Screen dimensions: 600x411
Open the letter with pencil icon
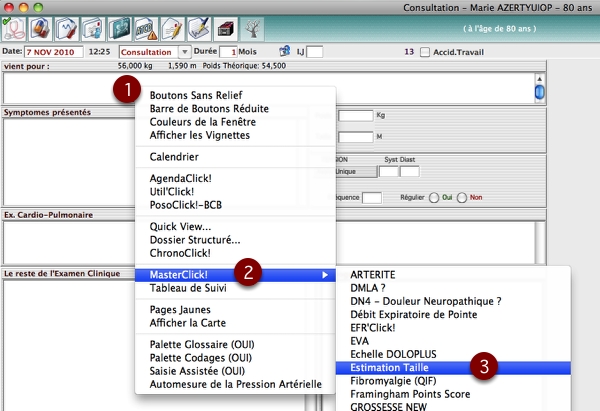(172, 29)
